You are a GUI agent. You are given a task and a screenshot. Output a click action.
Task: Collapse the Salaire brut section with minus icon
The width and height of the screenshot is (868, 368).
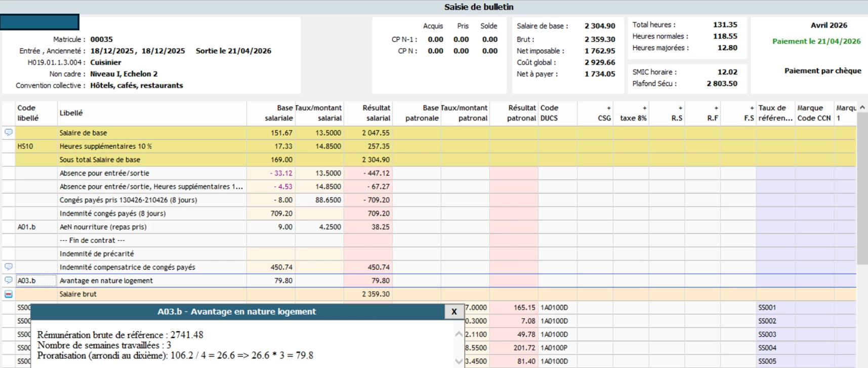click(x=9, y=294)
